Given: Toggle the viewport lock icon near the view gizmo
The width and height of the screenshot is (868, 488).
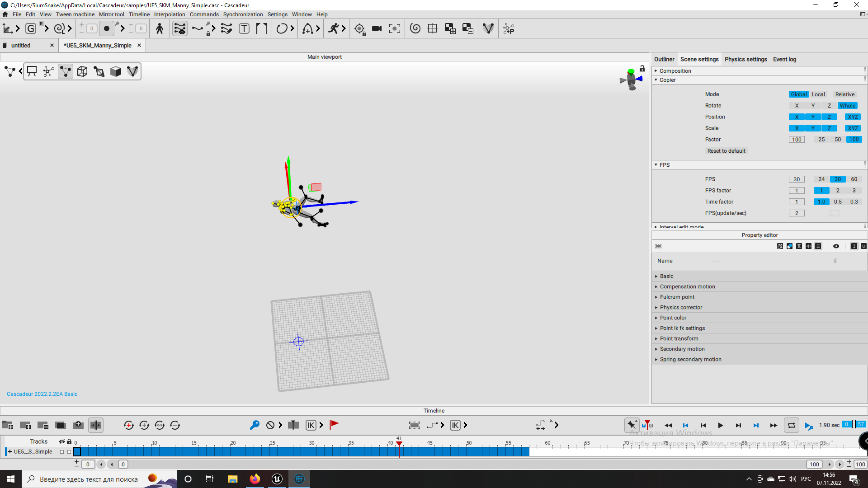Looking at the screenshot, I should 642,69.
